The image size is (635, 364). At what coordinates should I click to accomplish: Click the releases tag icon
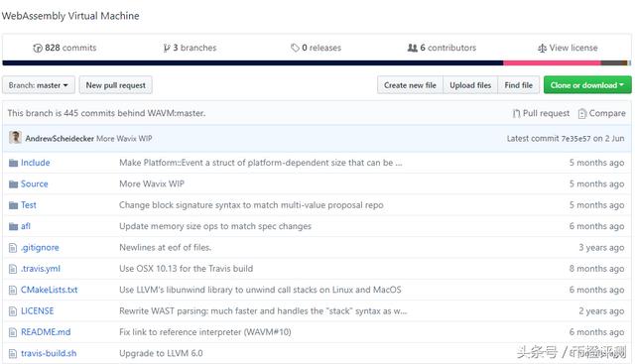(295, 48)
